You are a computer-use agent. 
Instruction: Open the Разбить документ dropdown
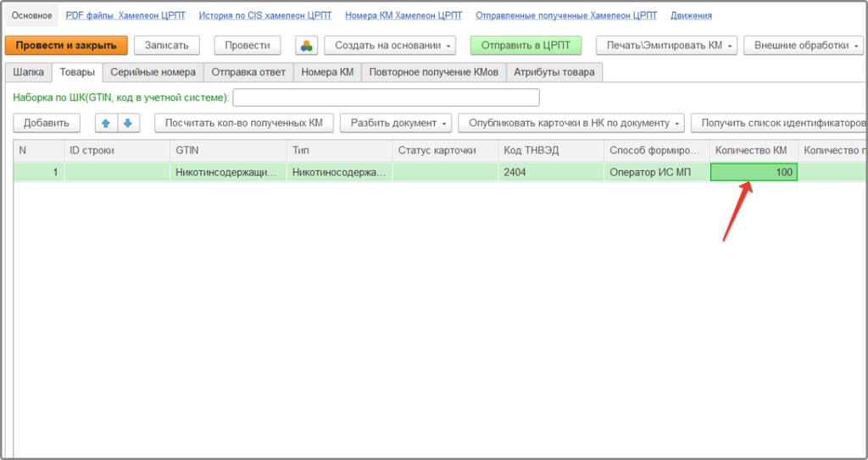coord(396,123)
